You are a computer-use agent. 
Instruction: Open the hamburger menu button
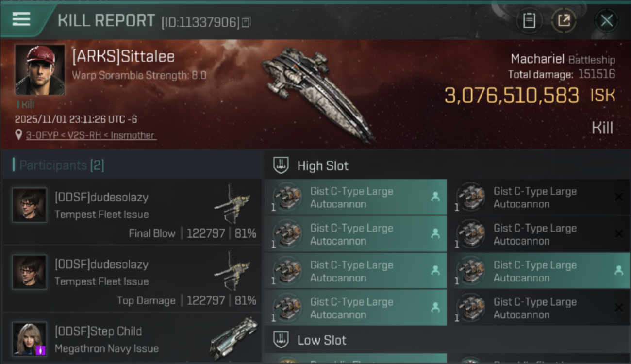point(21,19)
